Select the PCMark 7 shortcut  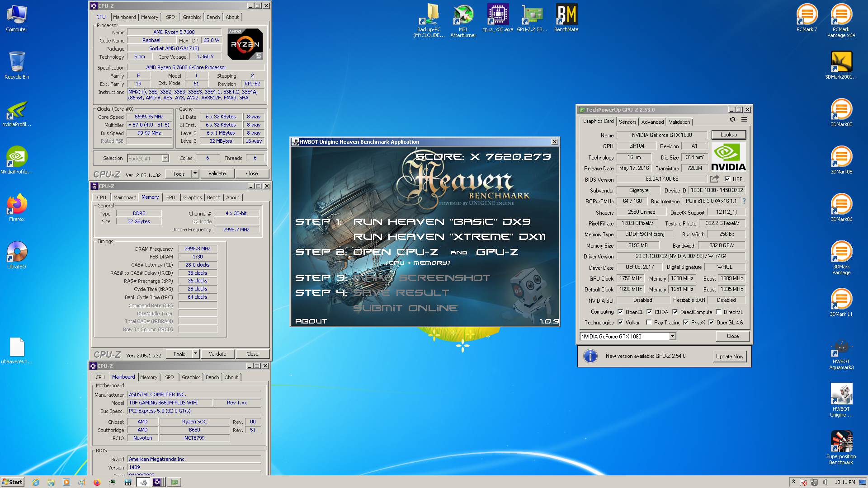[x=807, y=19]
